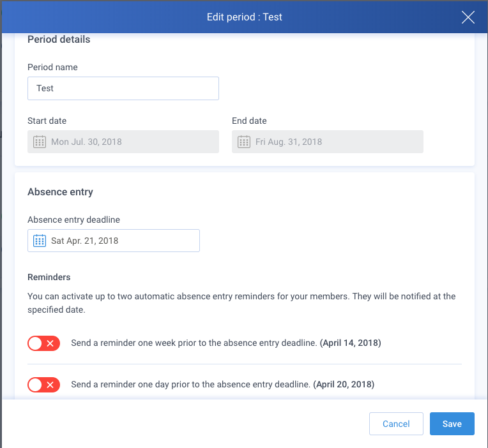
Task: Open the Absence entry deadline date field
Action: coord(114,241)
